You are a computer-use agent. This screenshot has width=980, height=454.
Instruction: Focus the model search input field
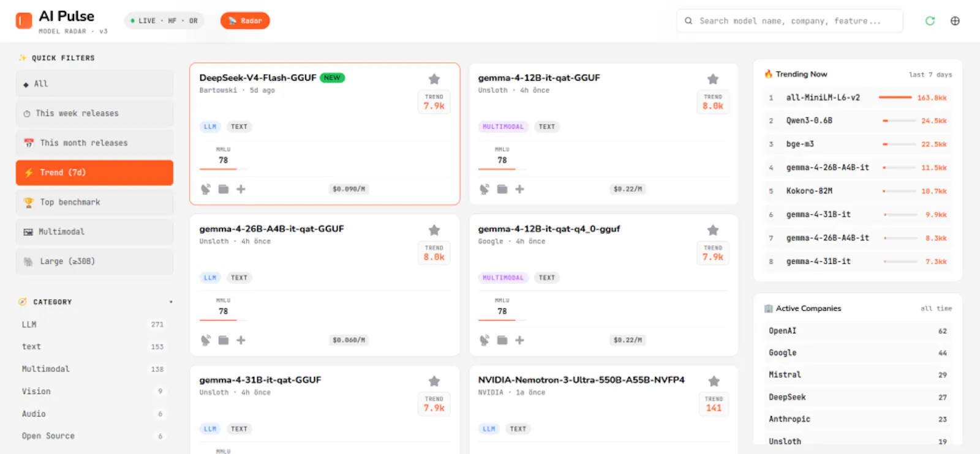click(x=790, y=21)
